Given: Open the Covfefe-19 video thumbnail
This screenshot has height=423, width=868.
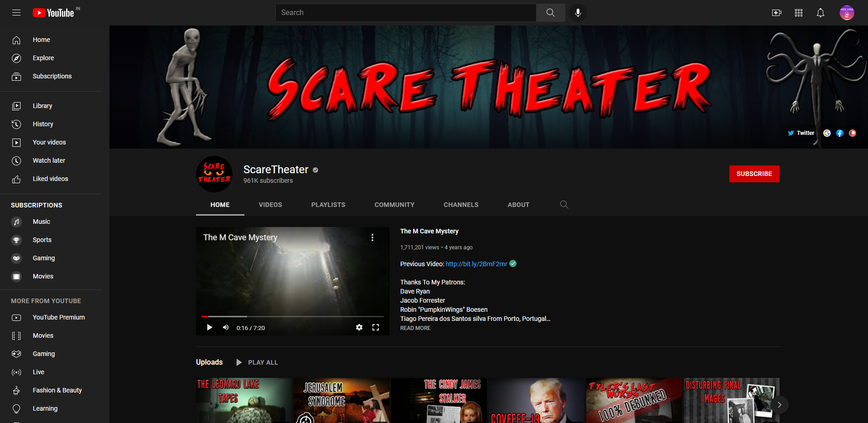Looking at the screenshot, I should (x=537, y=400).
